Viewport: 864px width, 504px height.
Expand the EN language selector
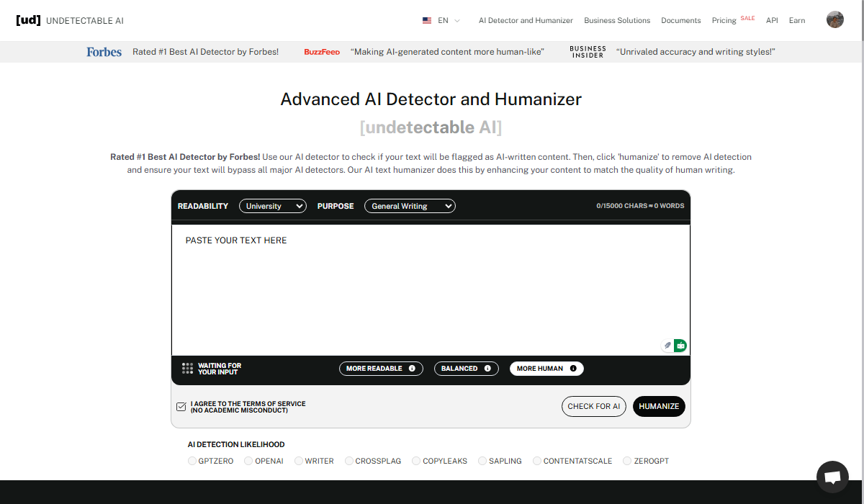point(441,21)
